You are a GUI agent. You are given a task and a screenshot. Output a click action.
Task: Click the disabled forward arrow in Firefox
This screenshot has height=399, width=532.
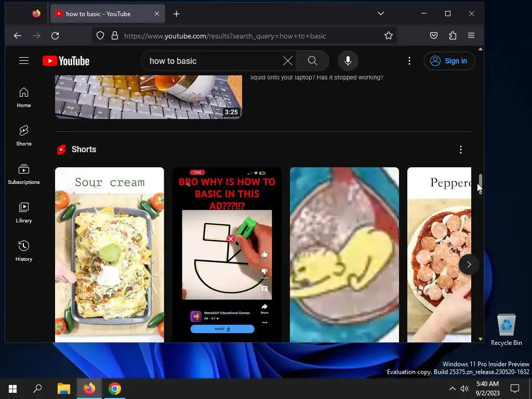(x=36, y=36)
